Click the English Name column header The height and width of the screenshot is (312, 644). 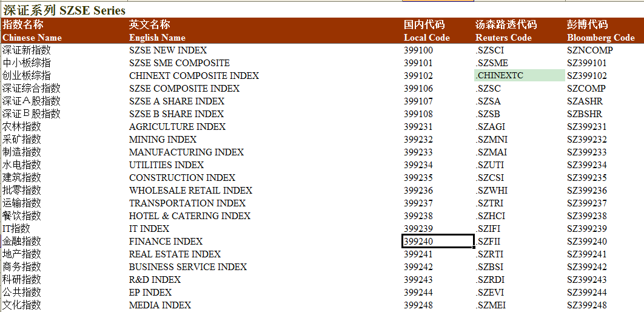click(157, 38)
